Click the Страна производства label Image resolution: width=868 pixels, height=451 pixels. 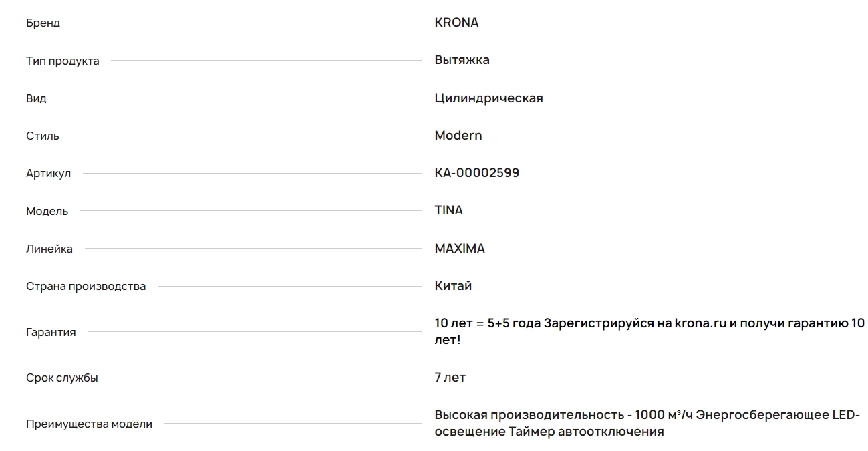pos(86,287)
